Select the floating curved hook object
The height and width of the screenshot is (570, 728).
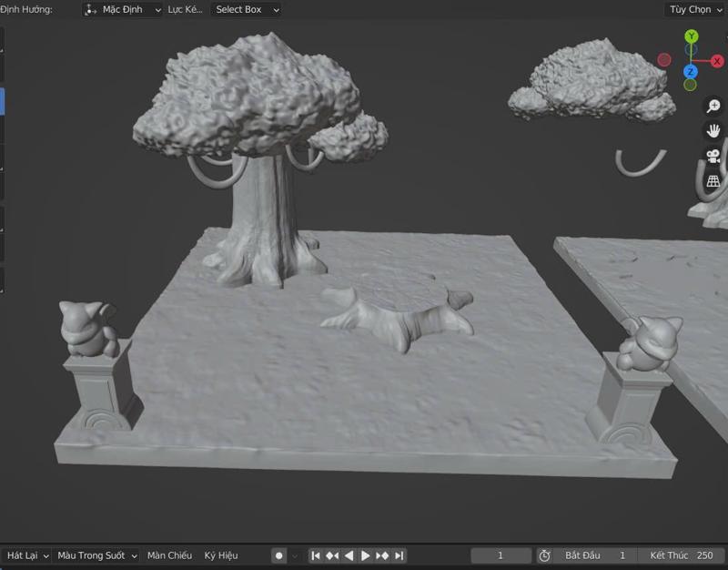click(641, 163)
